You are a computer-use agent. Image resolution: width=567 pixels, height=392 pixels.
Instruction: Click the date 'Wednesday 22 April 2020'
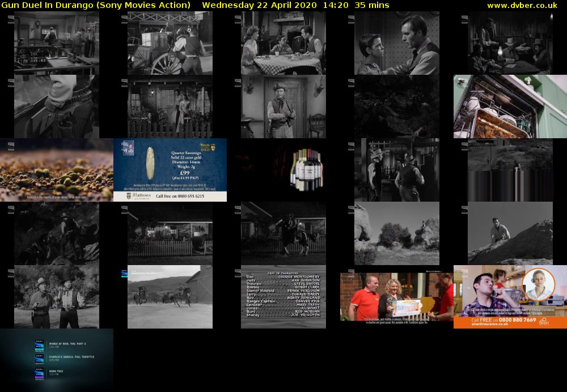click(x=259, y=5)
